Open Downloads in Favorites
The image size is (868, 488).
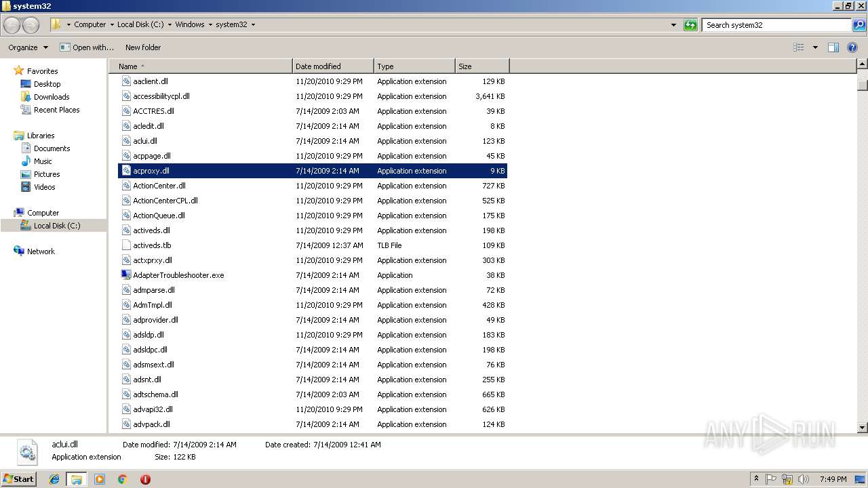pyautogui.click(x=52, y=97)
